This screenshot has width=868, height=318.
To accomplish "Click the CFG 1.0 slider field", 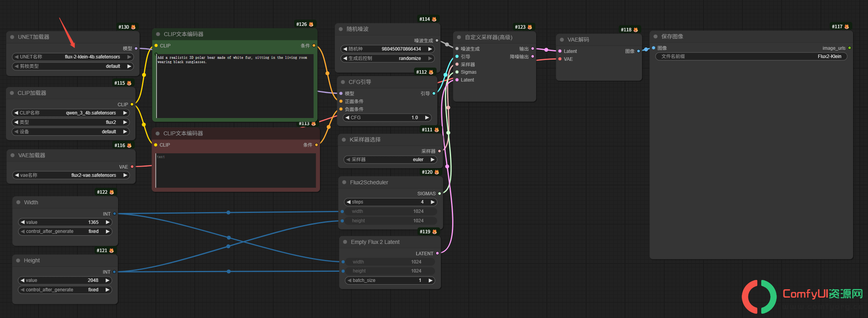I will tap(387, 118).
